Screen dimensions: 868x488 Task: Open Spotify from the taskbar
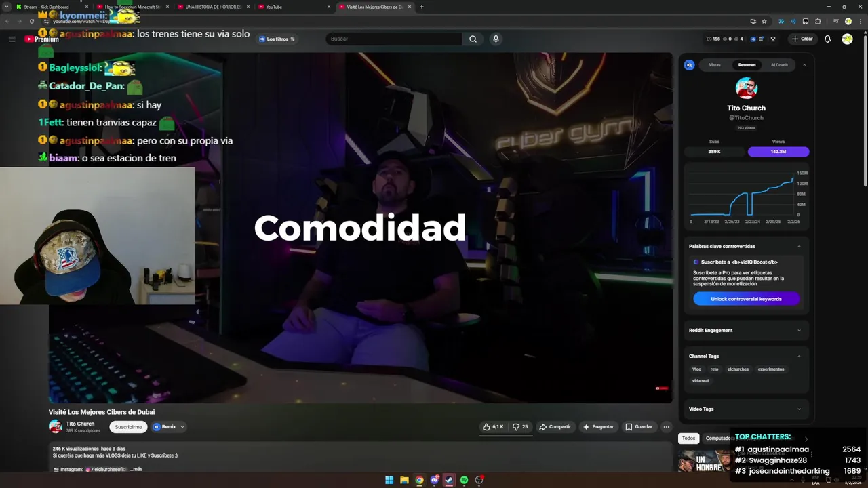[464, 480]
